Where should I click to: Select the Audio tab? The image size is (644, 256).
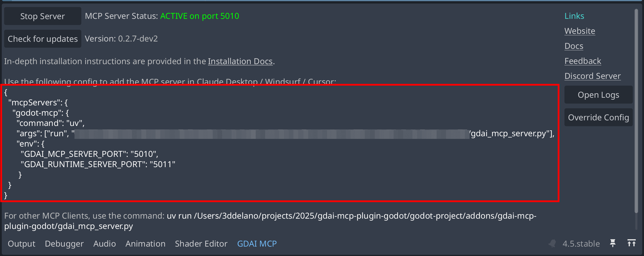(105, 243)
